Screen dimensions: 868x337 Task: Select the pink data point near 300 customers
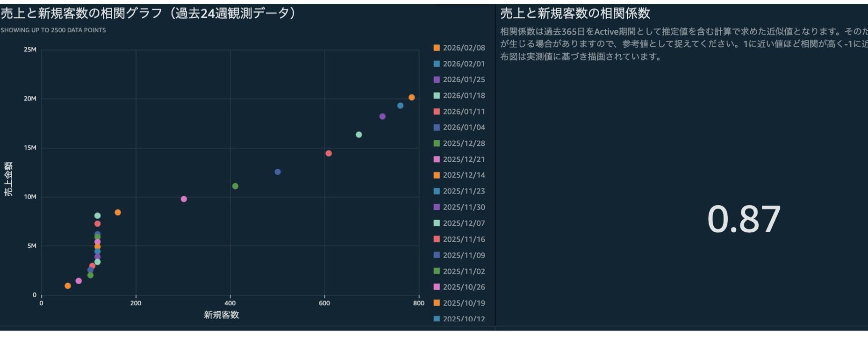[184, 199]
